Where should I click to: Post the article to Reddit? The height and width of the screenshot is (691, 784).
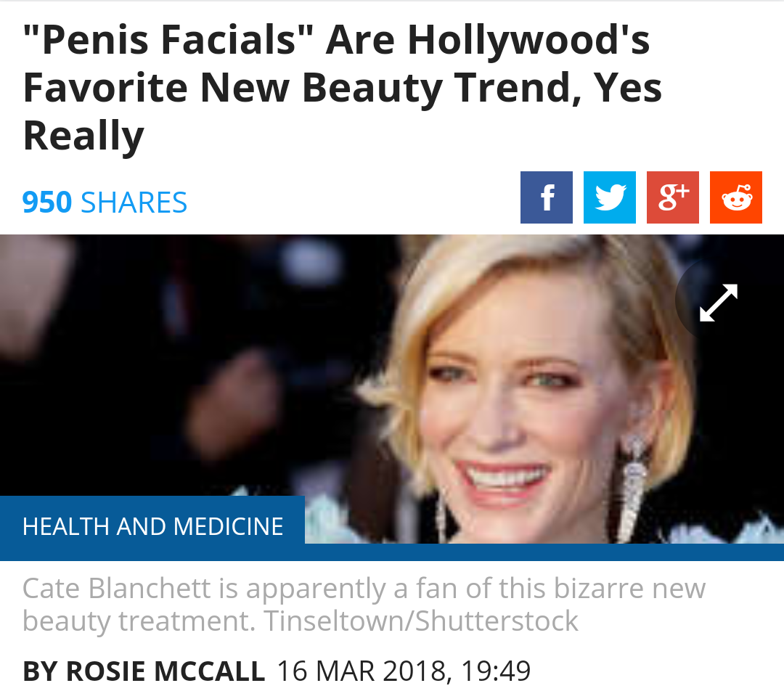[x=735, y=197]
